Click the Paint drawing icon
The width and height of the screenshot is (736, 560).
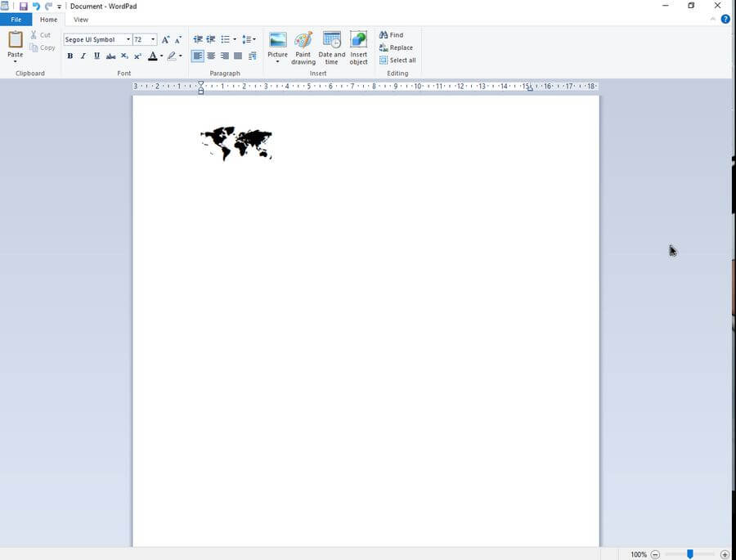pos(303,40)
